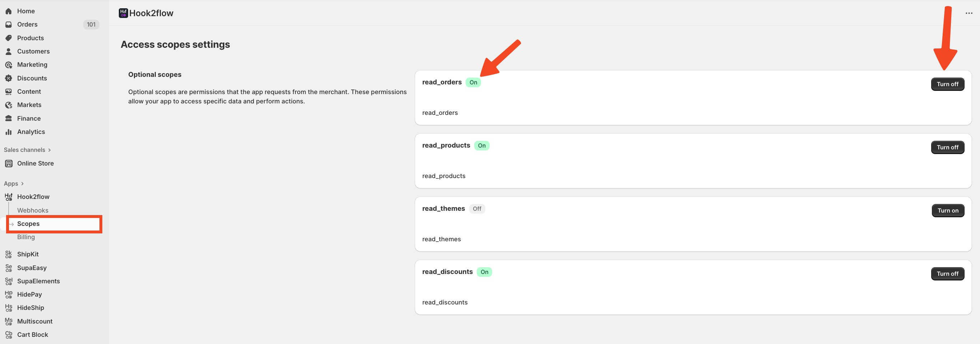This screenshot has width=980, height=344.
Task: Click the Orders inbox icon
Action: pos(8,25)
